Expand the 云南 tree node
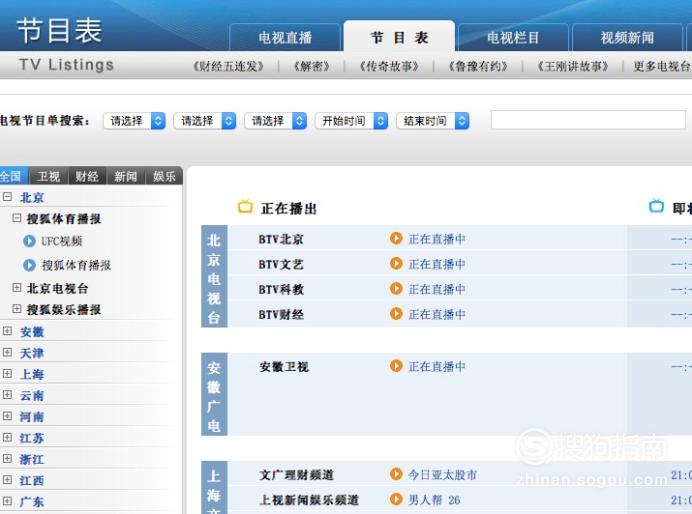The width and height of the screenshot is (692, 514). click(x=8, y=395)
